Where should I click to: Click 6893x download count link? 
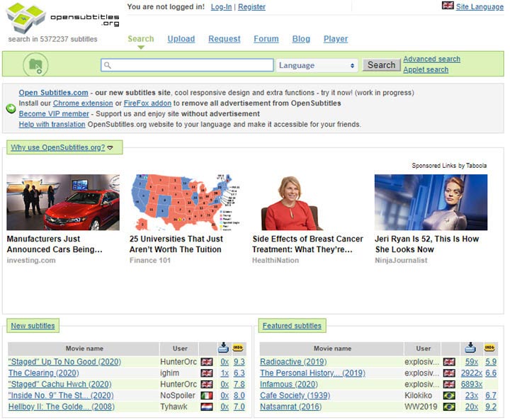(471, 384)
